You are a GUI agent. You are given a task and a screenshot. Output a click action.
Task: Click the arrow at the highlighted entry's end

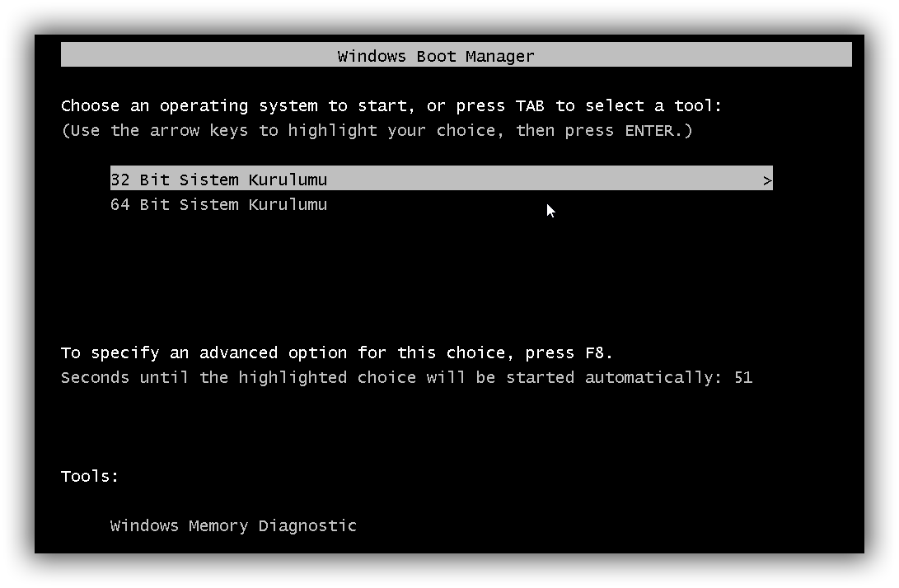pyautogui.click(x=767, y=180)
